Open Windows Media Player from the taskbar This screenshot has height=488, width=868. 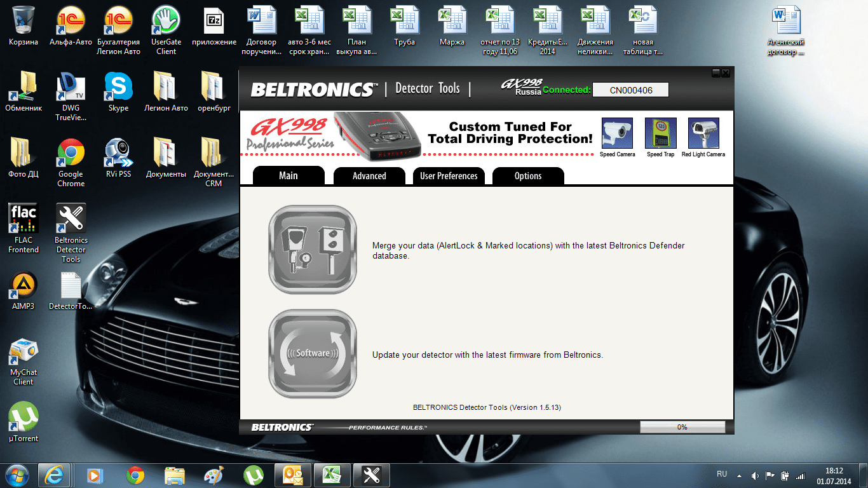click(x=95, y=475)
